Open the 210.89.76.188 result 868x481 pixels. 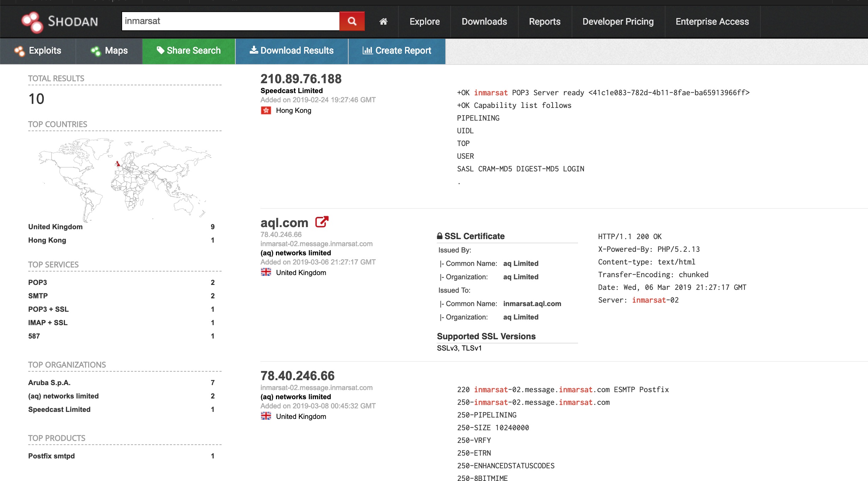click(x=301, y=79)
